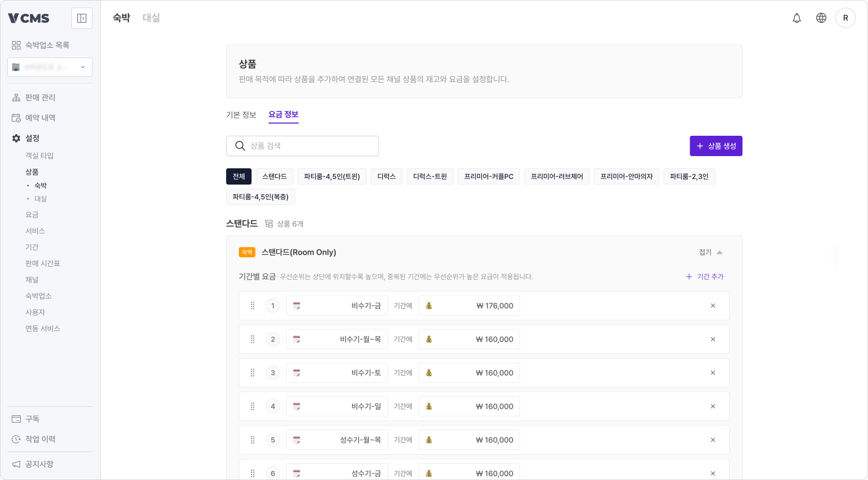The width and height of the screenshot is (868, 480).
Task: Select 요금 정보 tab
Action: point(284,115)
